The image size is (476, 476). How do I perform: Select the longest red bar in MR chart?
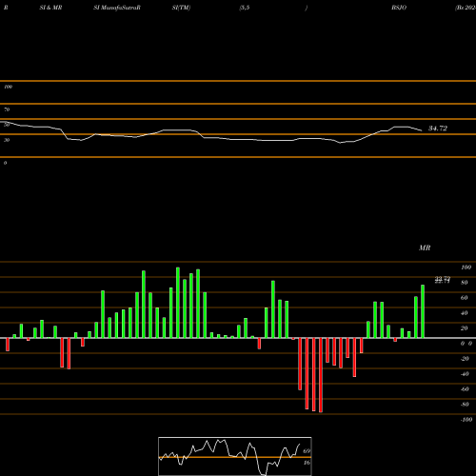click(321, 375)
